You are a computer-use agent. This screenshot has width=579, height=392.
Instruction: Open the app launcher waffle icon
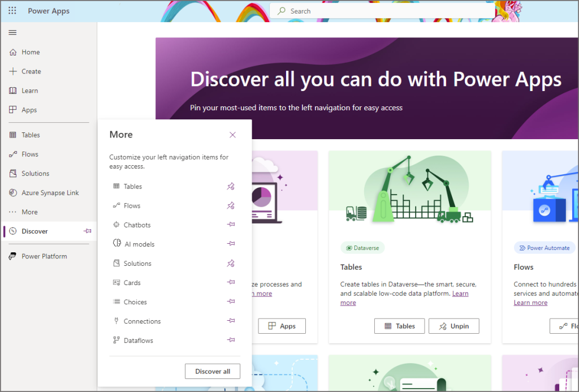pos(12,11)
